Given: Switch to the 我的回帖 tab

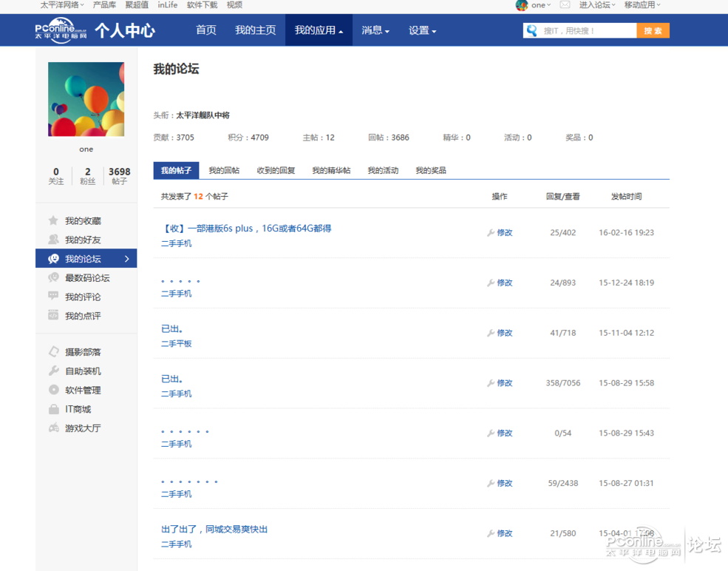Looking at the screenshot, I should [224, 170].
